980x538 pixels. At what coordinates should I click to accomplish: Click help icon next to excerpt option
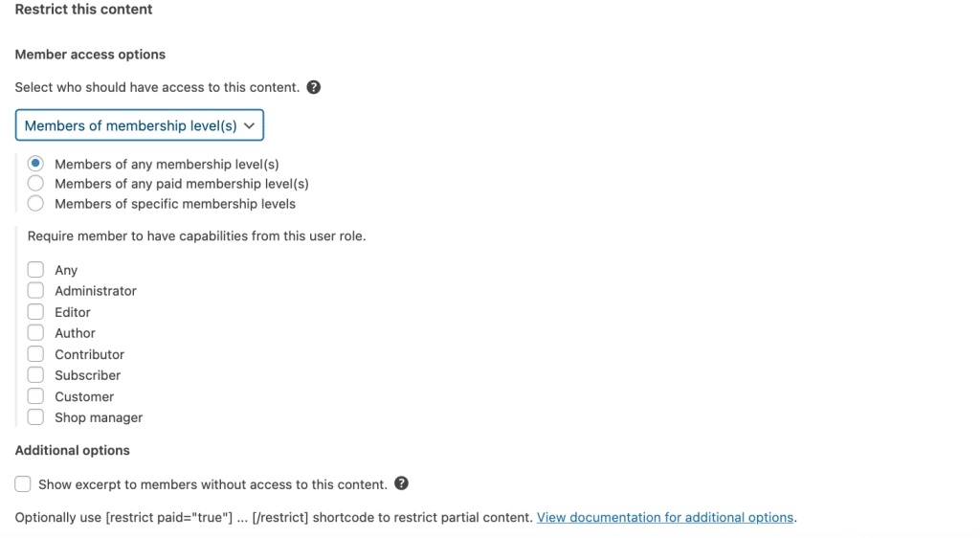click(x=402, y=483)
